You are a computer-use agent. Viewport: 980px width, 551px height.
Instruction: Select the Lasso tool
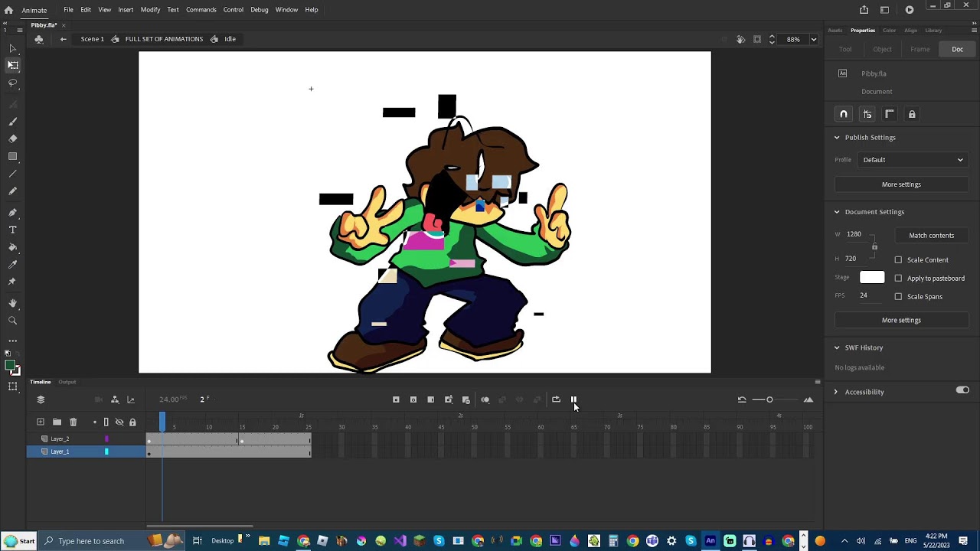pos(13,83)
